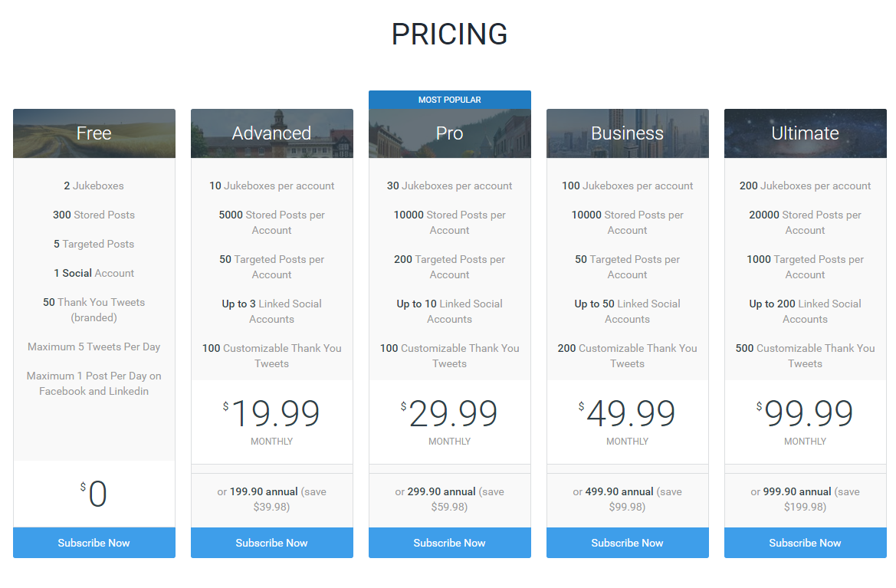
Task: Select the Advanced plan header image
Action: (271, 133)
